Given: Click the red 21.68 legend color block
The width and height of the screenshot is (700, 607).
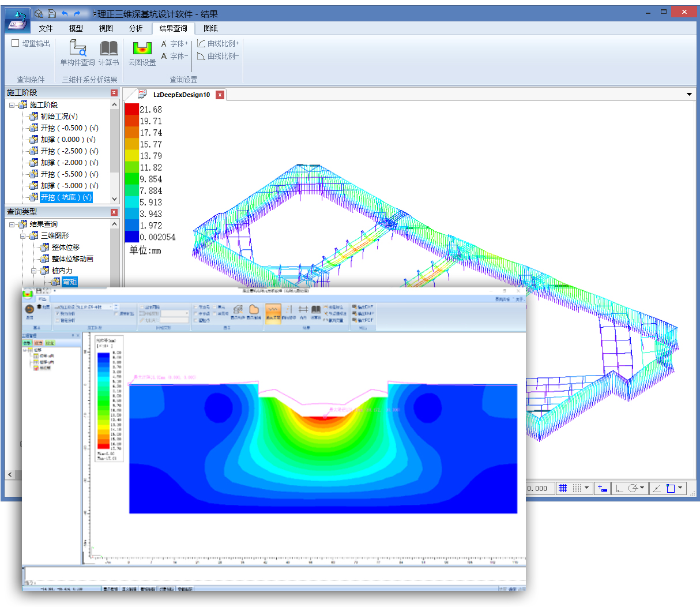Looking at the screenshot, I should 131,109.
